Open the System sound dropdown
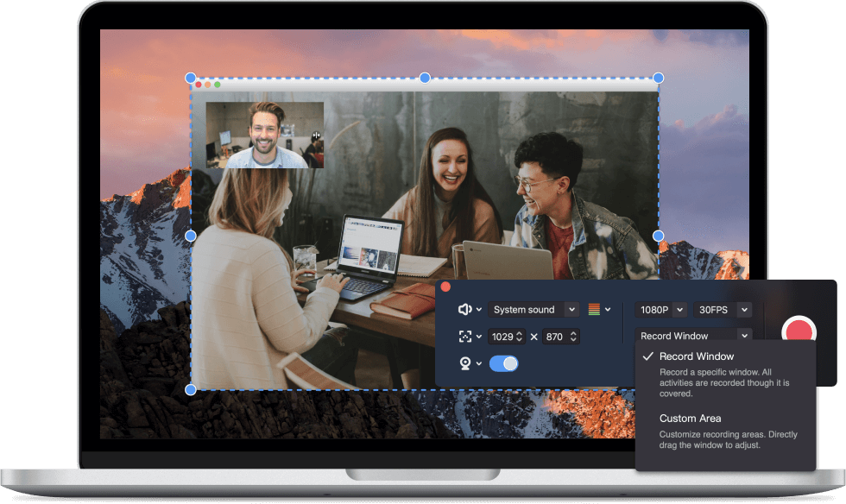The image size is (846, 504). click(x=533, y=310)
